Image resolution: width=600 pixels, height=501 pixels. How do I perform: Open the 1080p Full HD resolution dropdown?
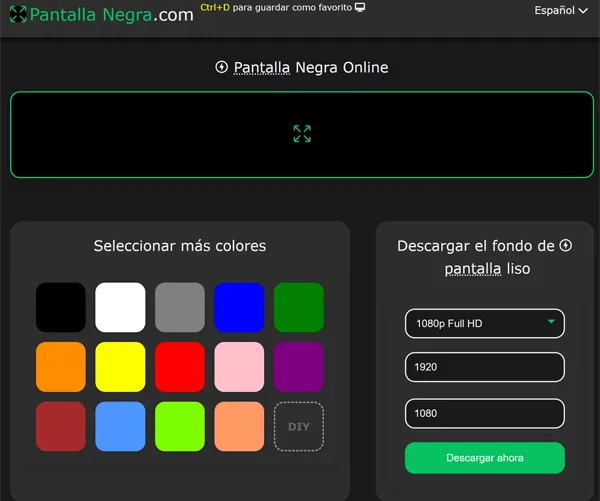pos(485,323)
